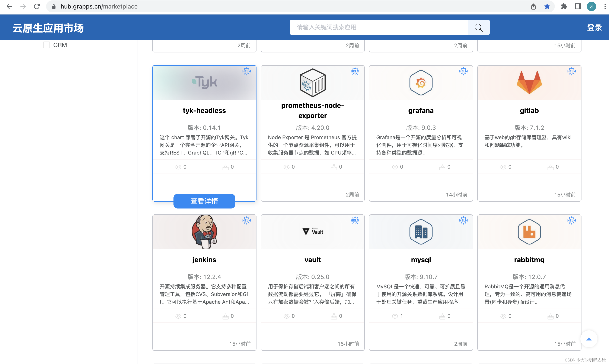This screenshot has width=609, height=364.
Task: Click the RabbitMQ hexagon logo
Action: tap(529, 232)
